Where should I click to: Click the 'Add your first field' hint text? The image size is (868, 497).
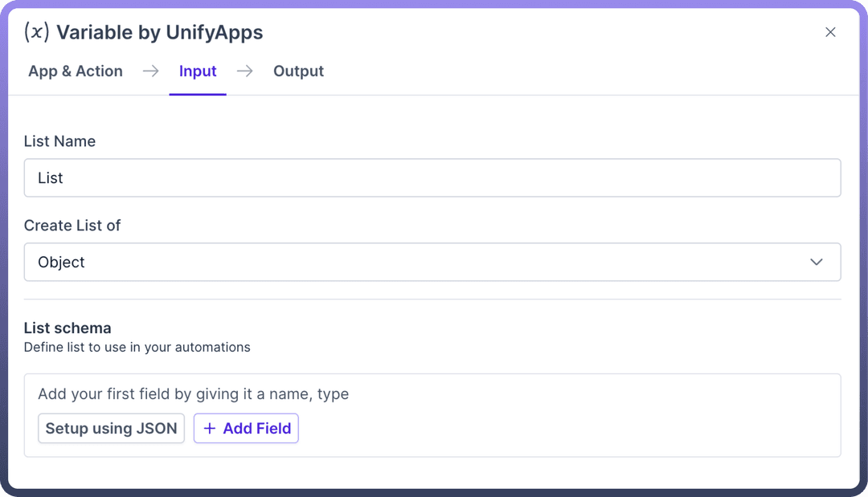coord(193,394)
